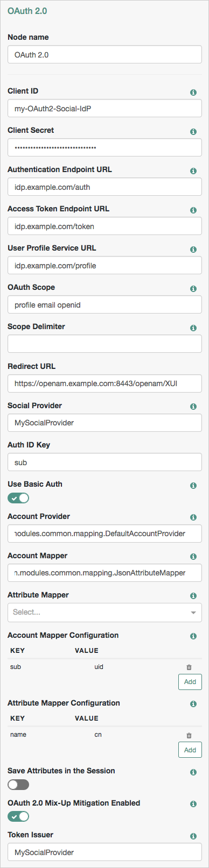Screen dimensions: 209x868
Task: Edit the Node name input field
Action: pos(104,54)
